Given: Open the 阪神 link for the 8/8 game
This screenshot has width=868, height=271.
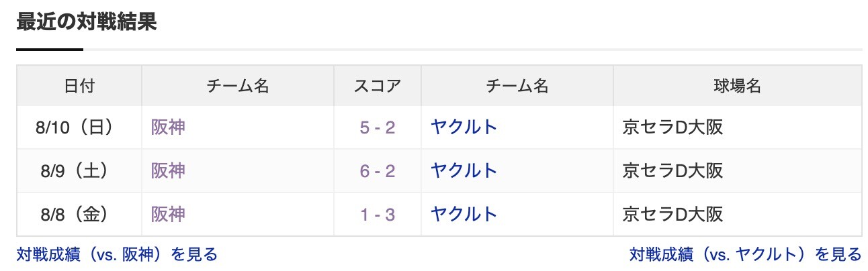Looking at the screenshot, I should [x=168, y=214].
